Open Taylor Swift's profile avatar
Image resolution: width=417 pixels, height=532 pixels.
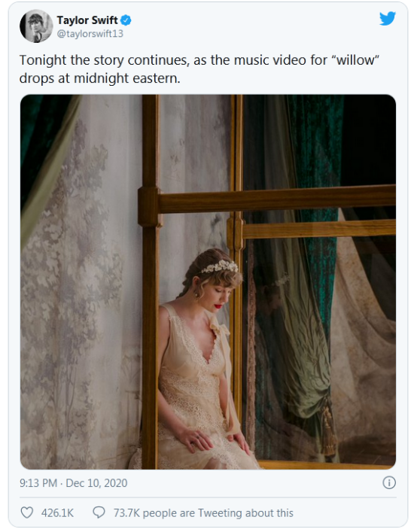[36, 26]
